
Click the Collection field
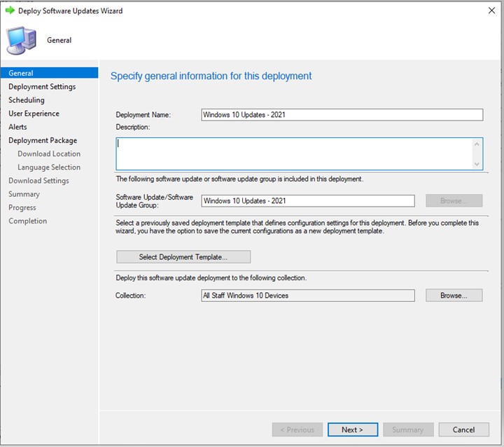pos(308,296)
